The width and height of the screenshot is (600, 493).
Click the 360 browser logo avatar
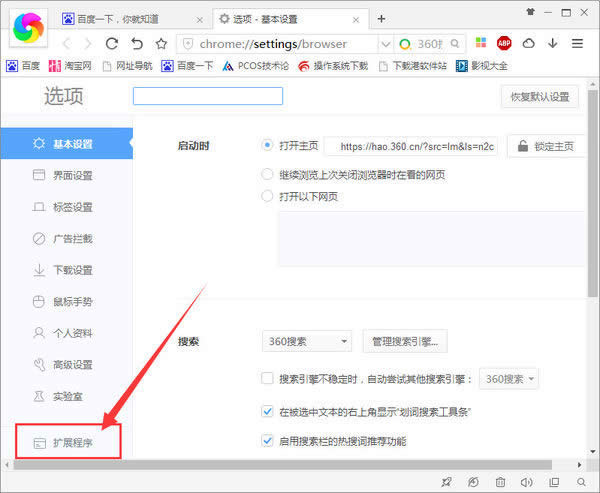[28, 28]
